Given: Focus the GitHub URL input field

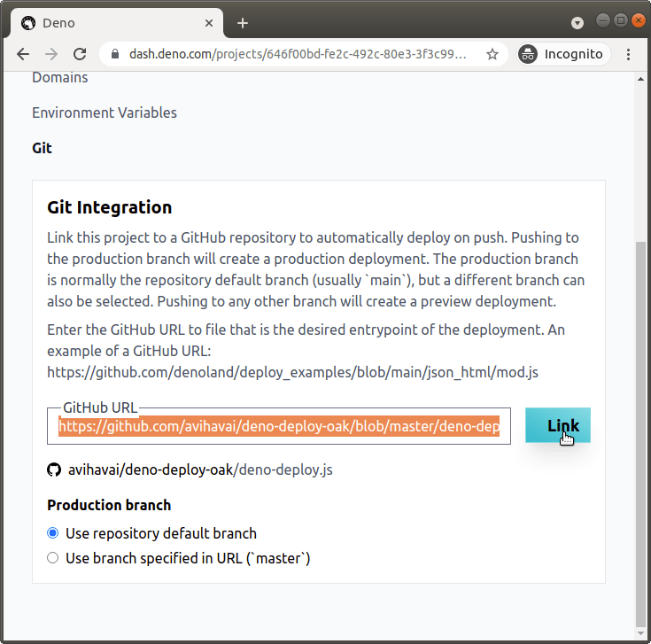Looking at the screenshot, I should pos(279,426).
